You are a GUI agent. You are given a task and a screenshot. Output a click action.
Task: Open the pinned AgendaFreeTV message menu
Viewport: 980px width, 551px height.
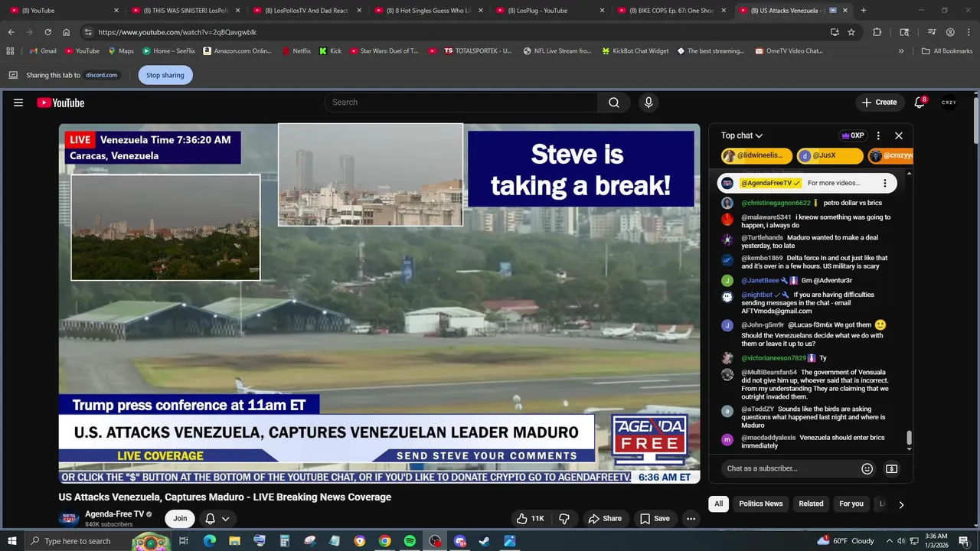(x=884, y=183)
